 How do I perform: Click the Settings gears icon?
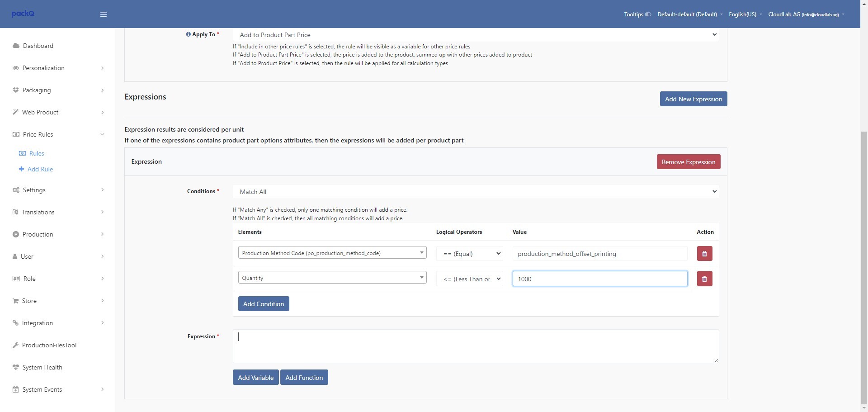click(16, 190)
